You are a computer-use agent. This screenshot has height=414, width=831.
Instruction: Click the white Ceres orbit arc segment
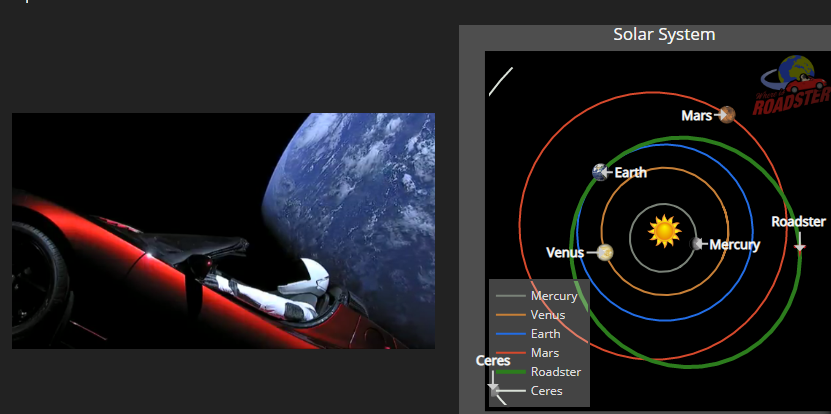click(x=500, y=82)
